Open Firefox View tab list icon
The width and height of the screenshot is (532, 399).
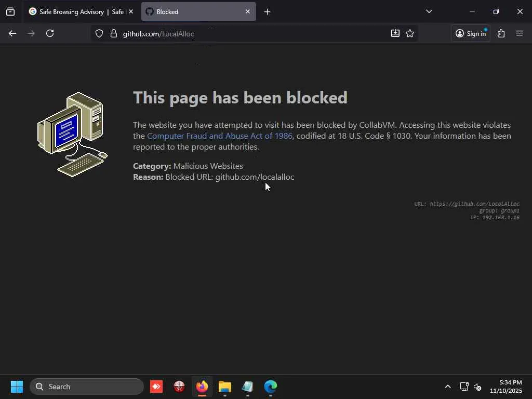point(10,11)
